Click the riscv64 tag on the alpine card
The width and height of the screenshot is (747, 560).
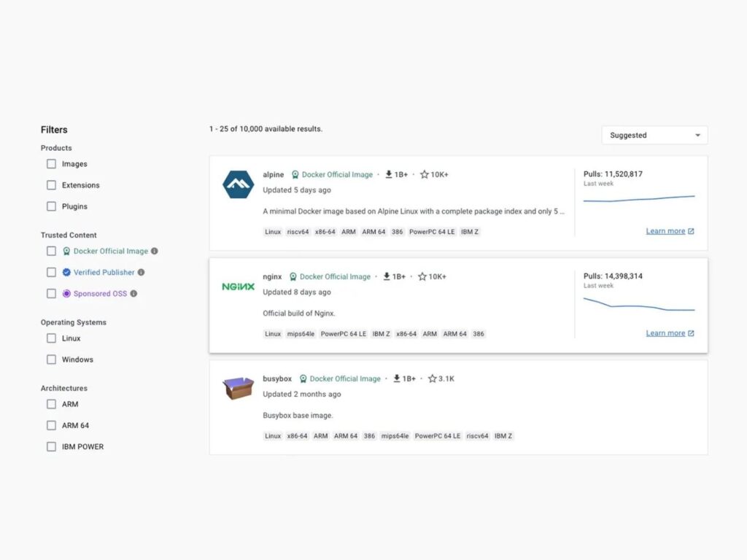click(298, 232)
